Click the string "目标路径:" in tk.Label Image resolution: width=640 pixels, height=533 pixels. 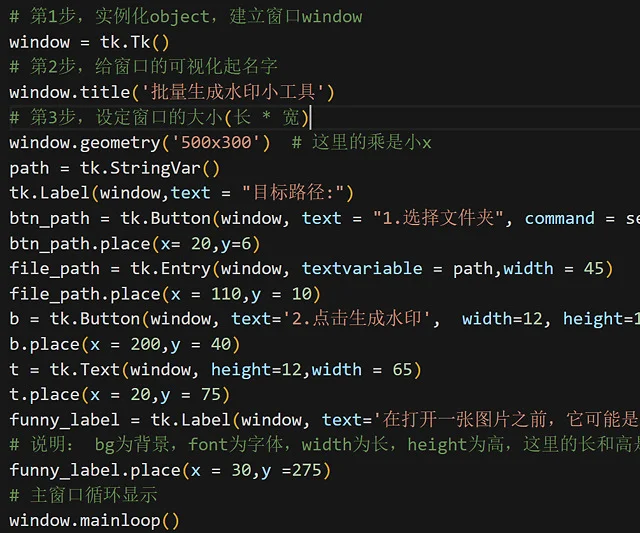293,193
